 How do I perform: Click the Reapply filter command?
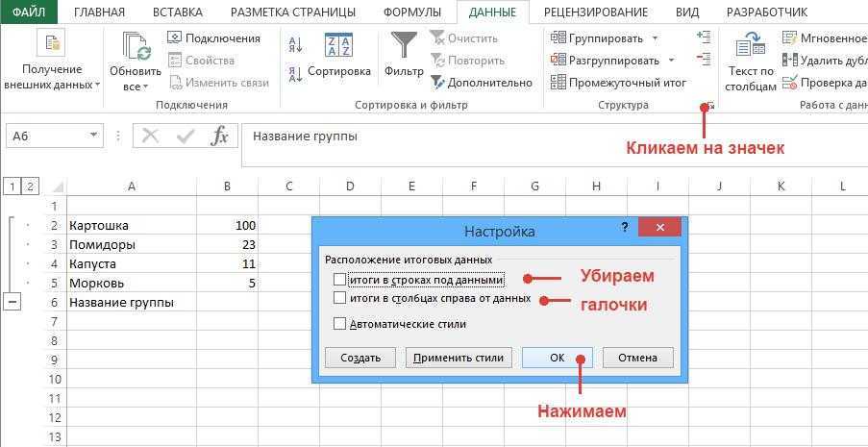[x=468, y=61]
